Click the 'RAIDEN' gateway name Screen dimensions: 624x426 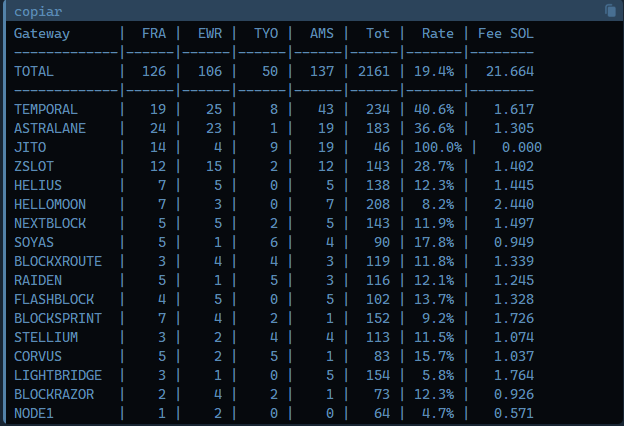[38, 281]
